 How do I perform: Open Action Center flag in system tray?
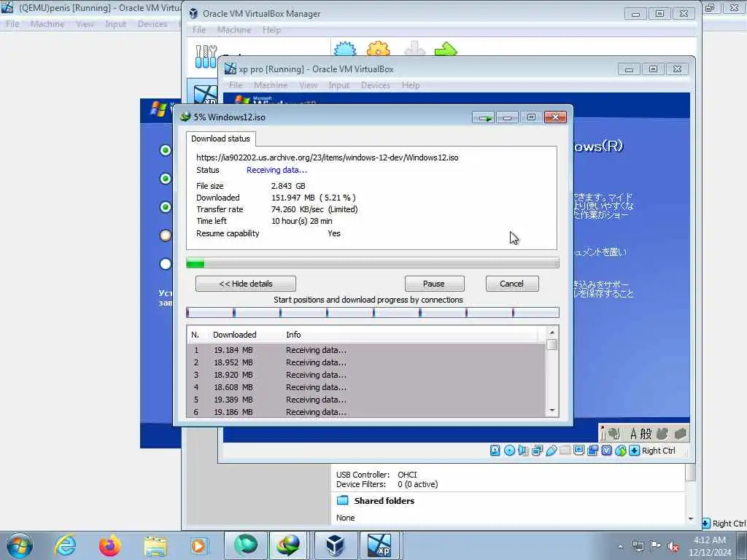coord(656,546)
